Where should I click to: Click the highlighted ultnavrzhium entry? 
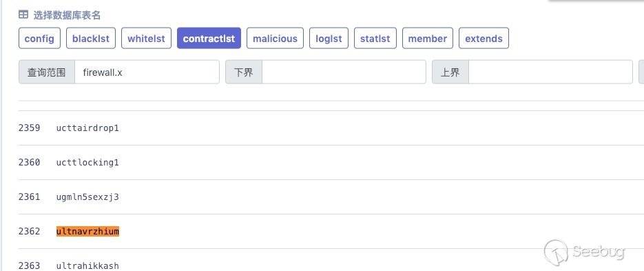point(87,232)
